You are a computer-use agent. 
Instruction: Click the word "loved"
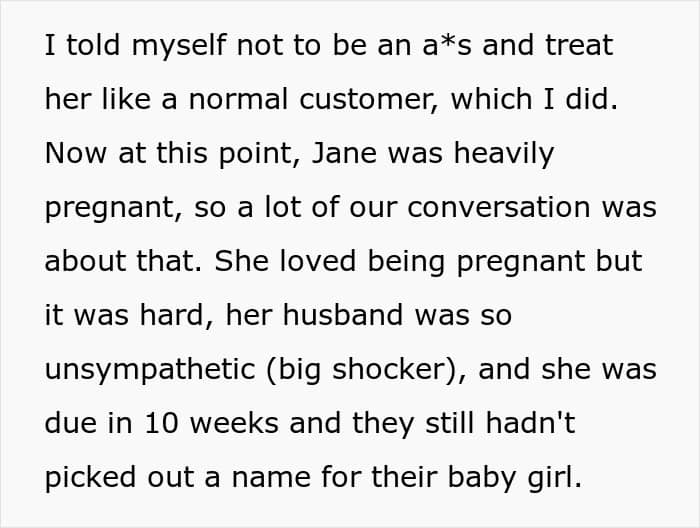coord(318,261)
